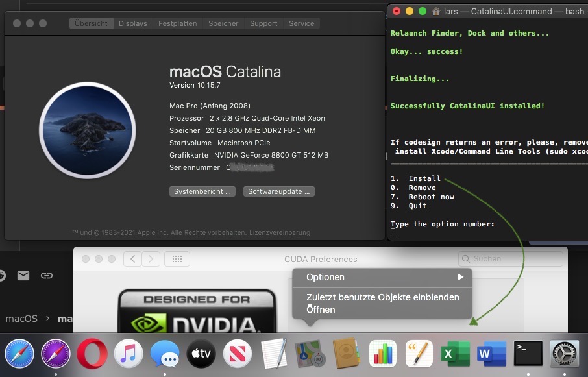588x377 pixels.
Task: Launch Numbers from the Dock
Action: coord(383,354)
